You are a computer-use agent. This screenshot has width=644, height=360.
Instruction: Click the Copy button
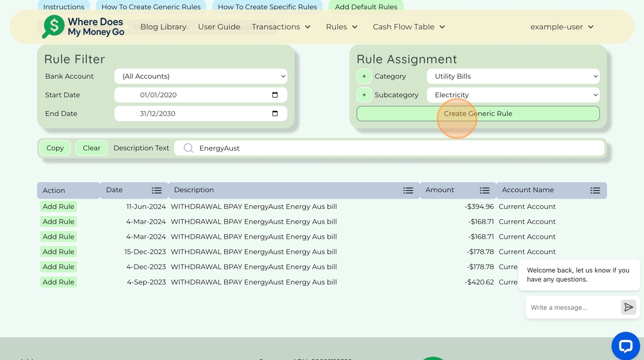click(x=55, y=148)
